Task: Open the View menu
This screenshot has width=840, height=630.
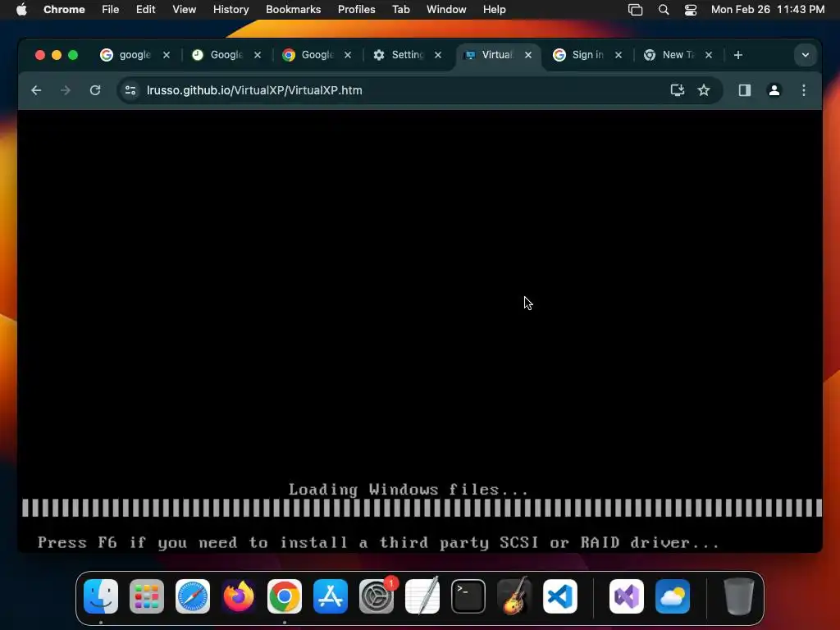Action: point(184,10)
